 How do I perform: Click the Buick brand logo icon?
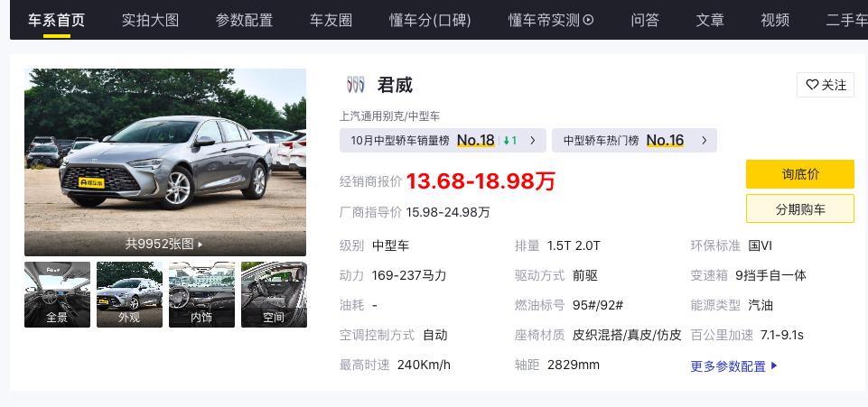[x=355, y=85]
